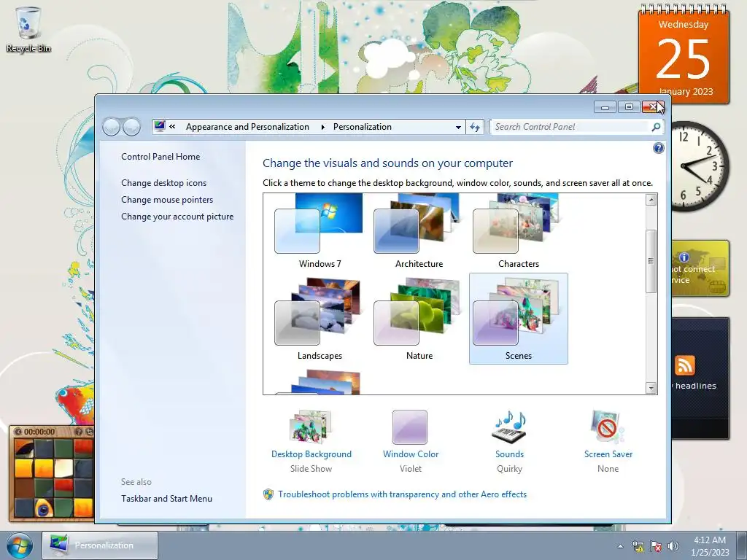The width and height of the screenshot is (747, 560).
Task: Select the Characters theme
Action: 519,231
